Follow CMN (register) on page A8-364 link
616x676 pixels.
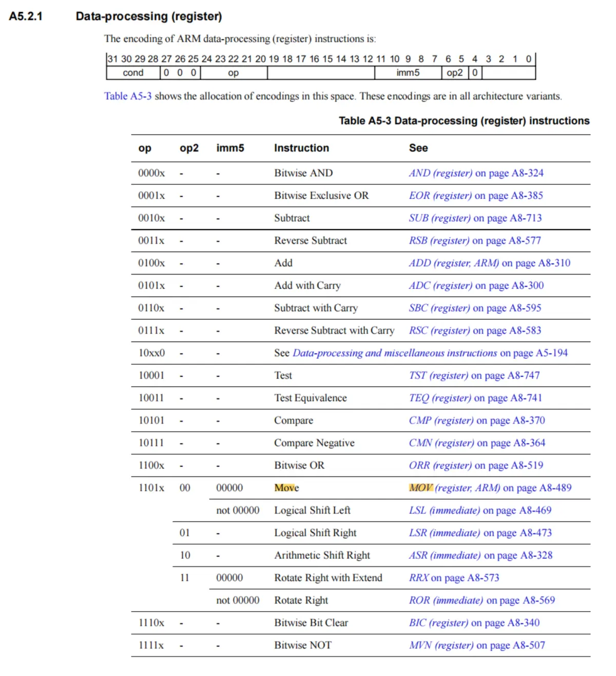coord(477,443)
